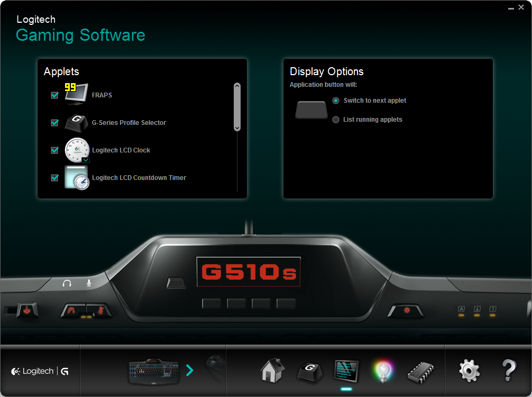This screenshot has width=532, height=397.
Task: Click G-Series Profile Selector label
Action: tap(129, 123)
